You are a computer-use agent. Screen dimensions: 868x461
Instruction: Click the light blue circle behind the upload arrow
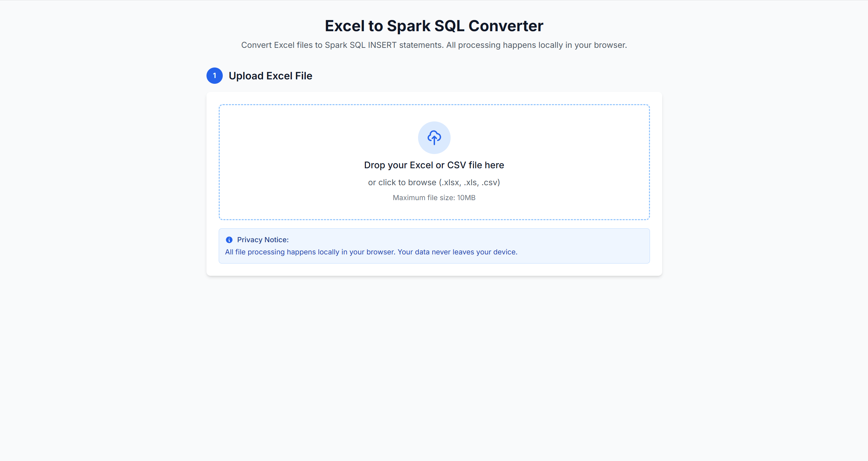point(434,137)
